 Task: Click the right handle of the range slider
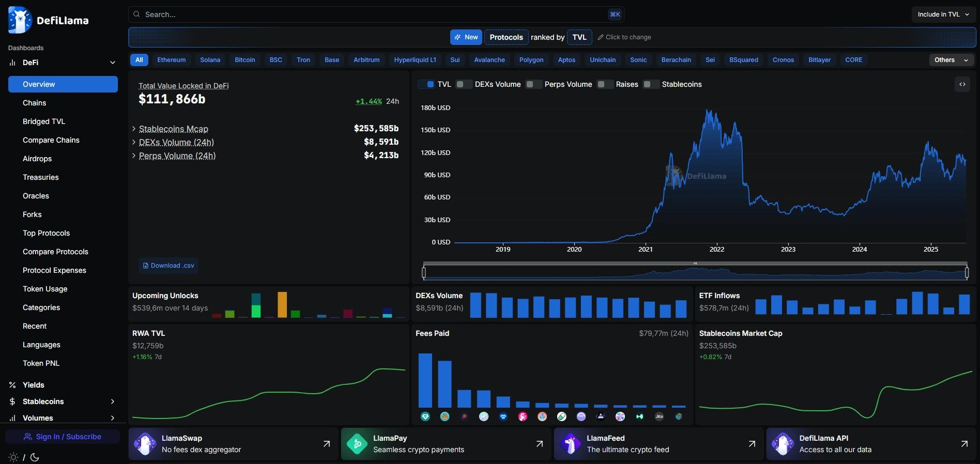[967, 272]
